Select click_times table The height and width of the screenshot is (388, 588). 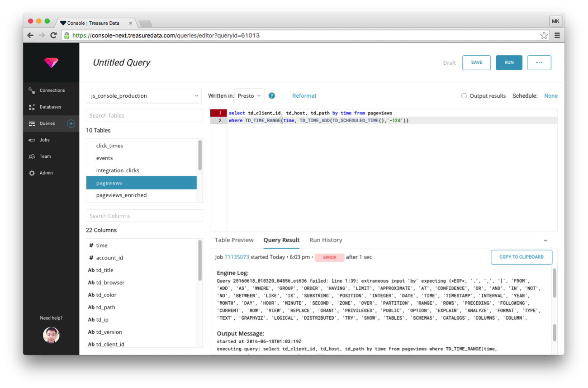pyautogui.click(x=141, y=146)
